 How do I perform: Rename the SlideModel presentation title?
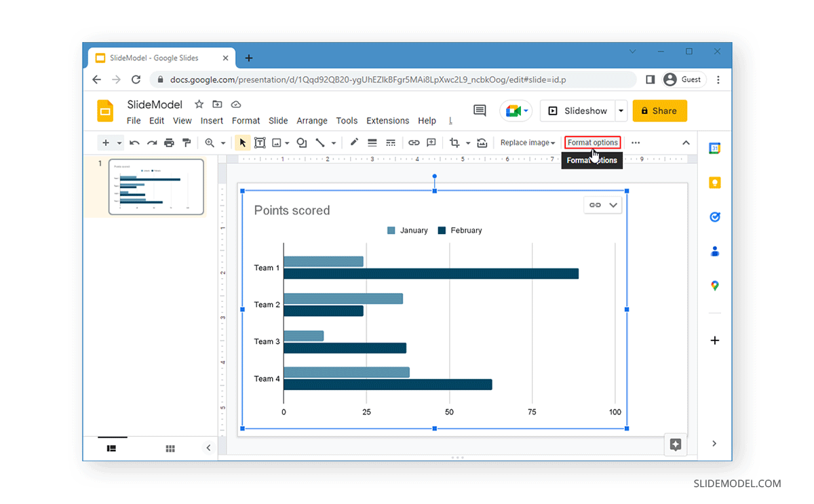click(155, 104)
